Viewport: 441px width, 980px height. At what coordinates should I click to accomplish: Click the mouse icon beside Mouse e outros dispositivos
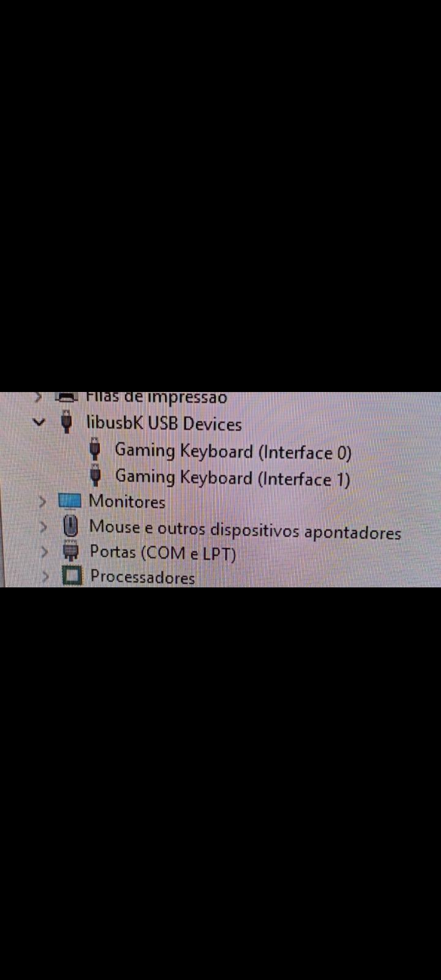click(x=71, y=526)
